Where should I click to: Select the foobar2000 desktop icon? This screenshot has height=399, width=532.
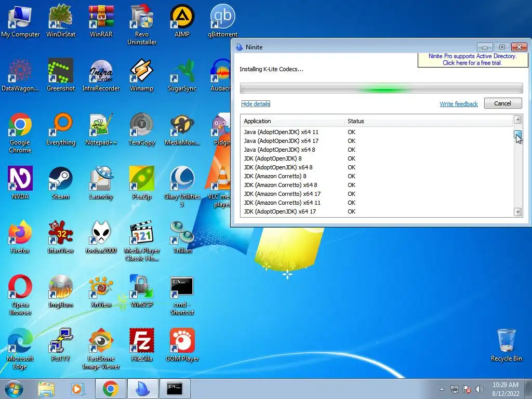pyautogui.click(x=101, y=237)
